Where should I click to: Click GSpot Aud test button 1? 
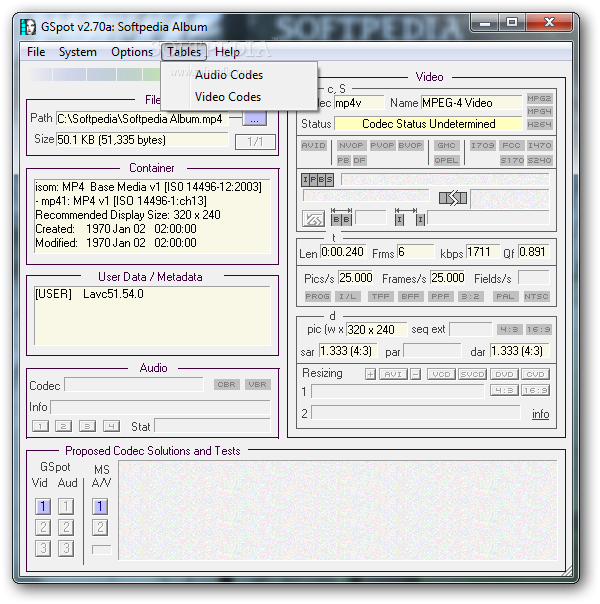[66, 506]
